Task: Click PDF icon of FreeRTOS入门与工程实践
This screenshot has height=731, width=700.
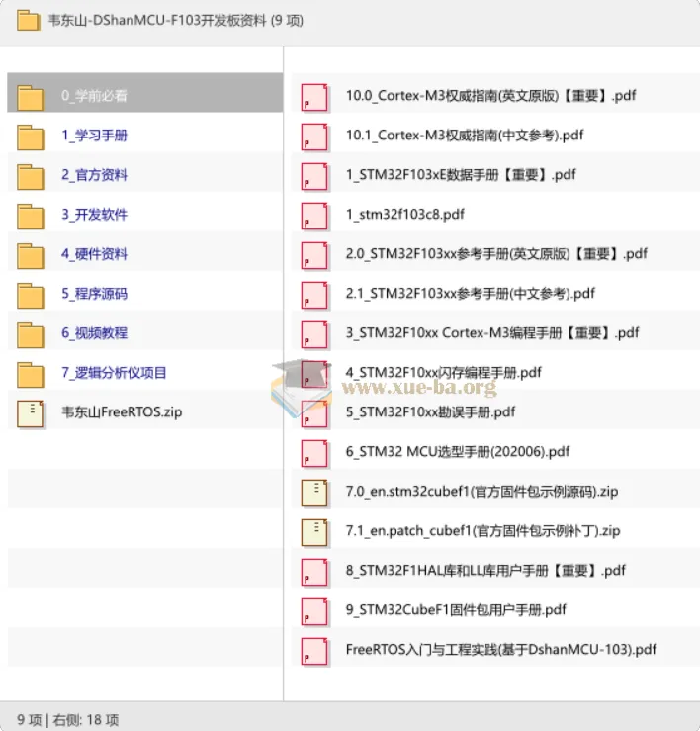Action: pyautogui.click(x=314, y=652)
